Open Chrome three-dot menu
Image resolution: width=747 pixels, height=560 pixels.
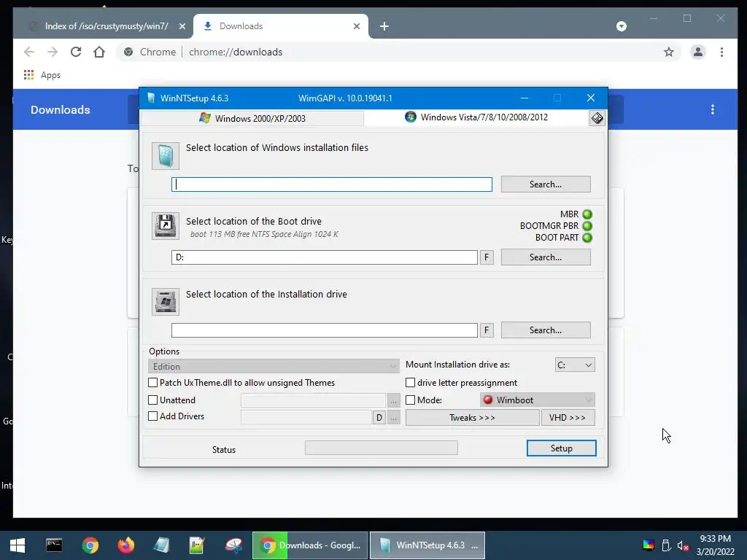[721, 52]
